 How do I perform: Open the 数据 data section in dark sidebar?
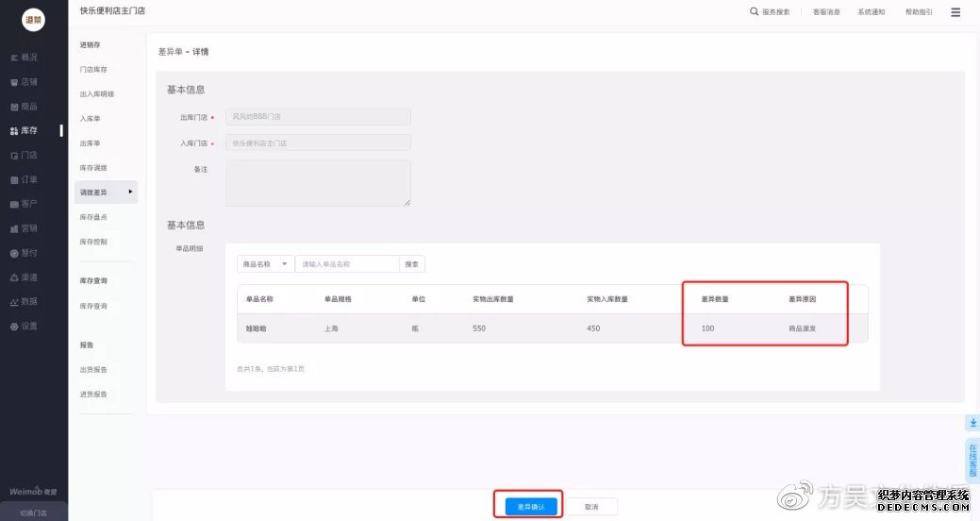tap(25, 301)
